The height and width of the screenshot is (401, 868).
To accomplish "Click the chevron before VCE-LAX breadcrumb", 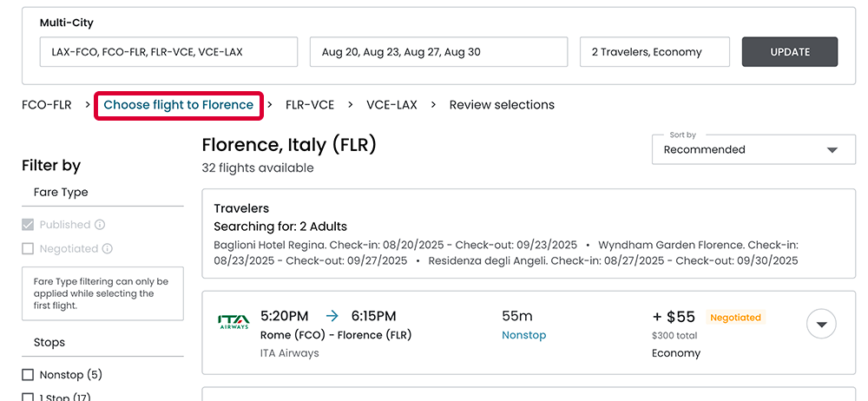I will [x=351, y=105].
